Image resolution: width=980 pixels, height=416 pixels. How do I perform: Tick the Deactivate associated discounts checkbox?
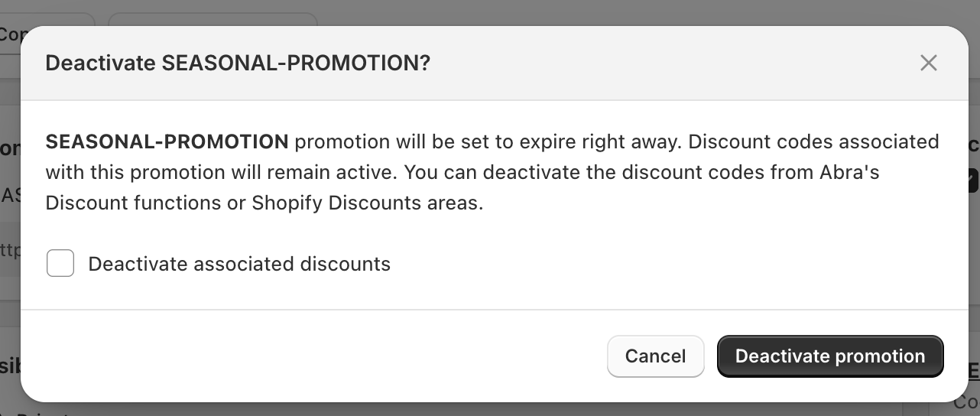coord(60,264)
